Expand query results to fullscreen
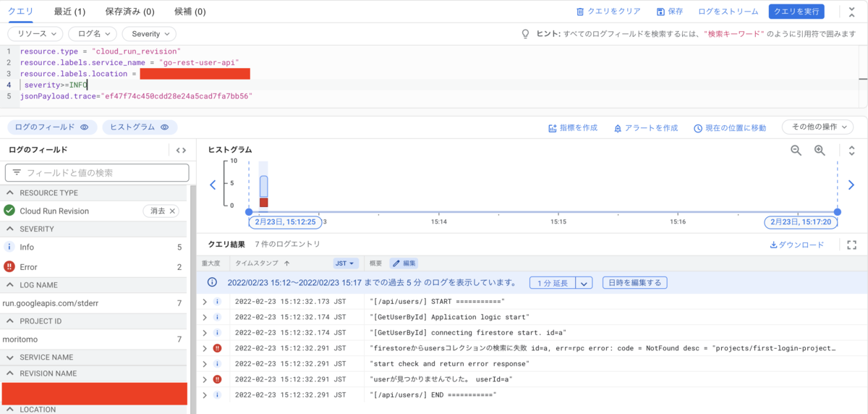Viewport: 868px width, 414px height. pyautogui.click(x=851, y=245)
